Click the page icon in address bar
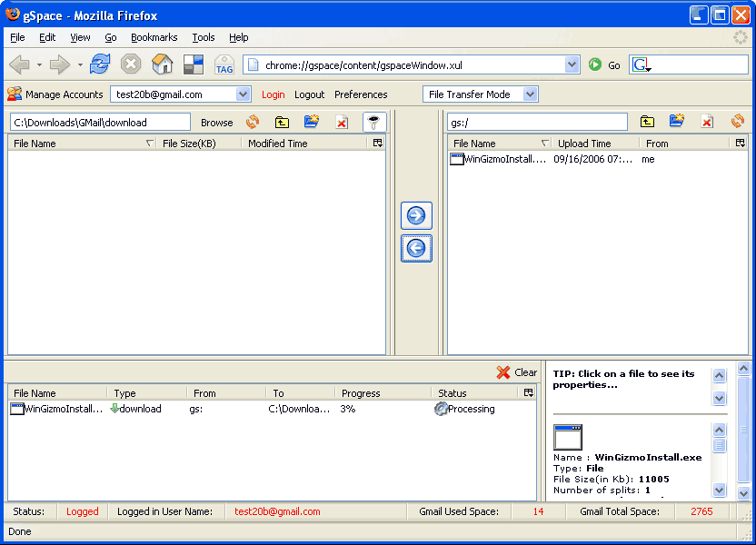Screen dimensions: 756x545 tap(254, 65)
